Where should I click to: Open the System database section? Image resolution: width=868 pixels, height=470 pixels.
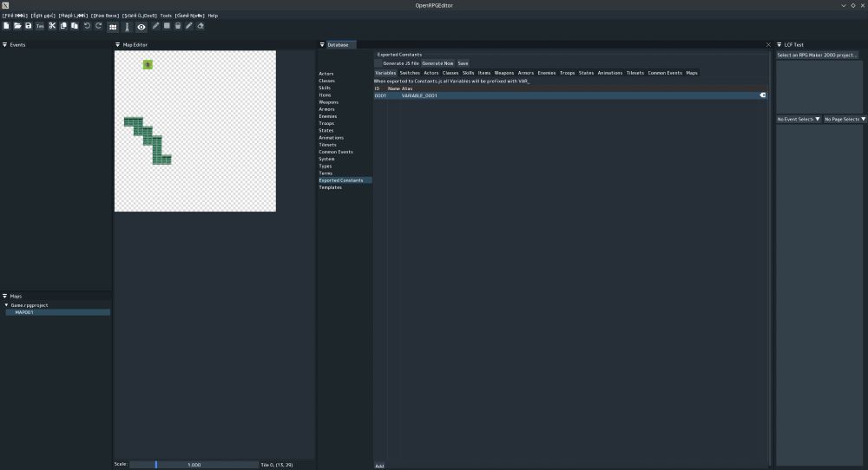(326, 159)
